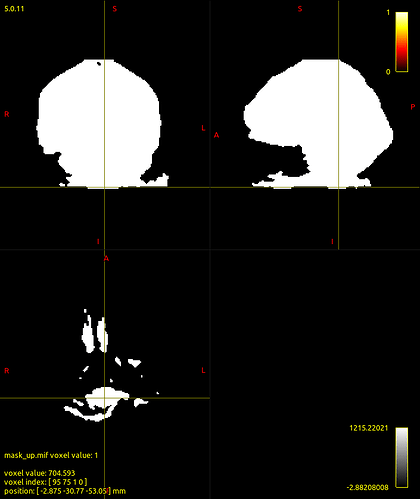Click the P label beside sagittal view
This screenshot has width=420, height=499.
413,107
